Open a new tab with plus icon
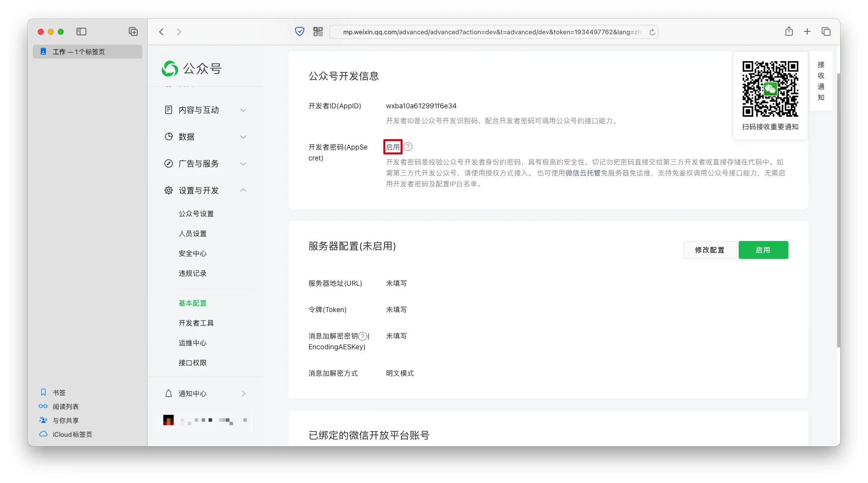Viewport: 868px width, 483px height. pos(807,32)
